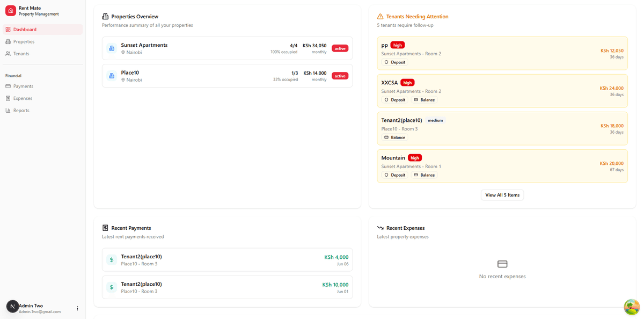Click the Deposit chip on XXCSA's card

click(x=394, y=99)
